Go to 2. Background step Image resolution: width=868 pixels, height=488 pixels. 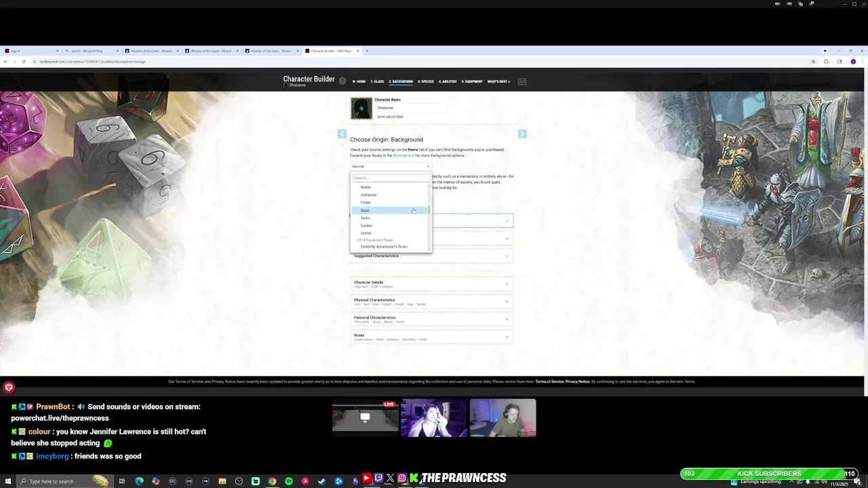coord(401,81)
